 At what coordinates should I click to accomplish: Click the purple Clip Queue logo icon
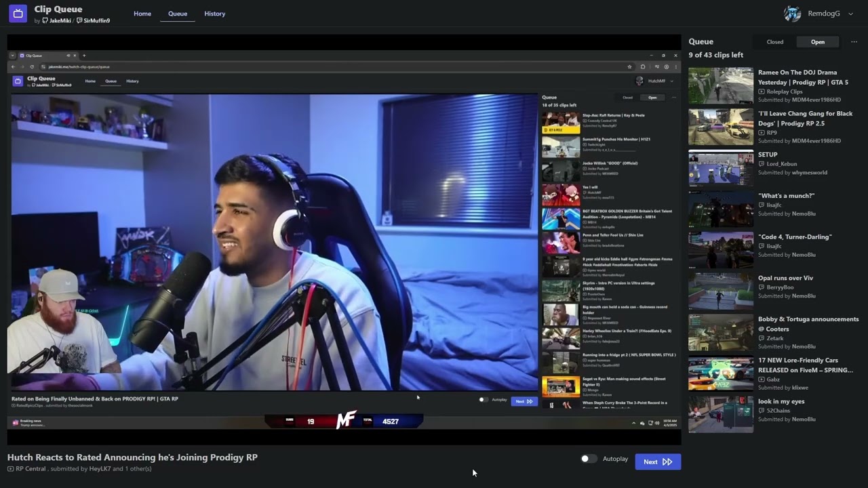(18, 14)
